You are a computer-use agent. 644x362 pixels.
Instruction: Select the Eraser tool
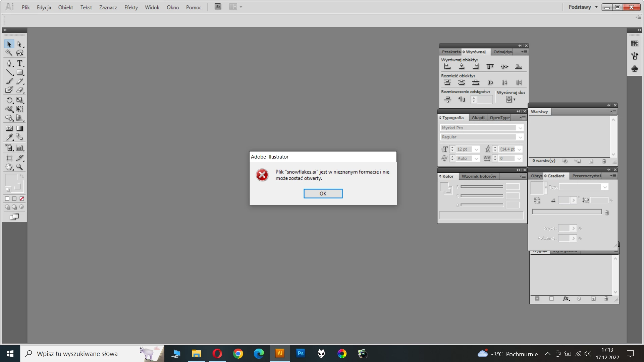(20, 90)
